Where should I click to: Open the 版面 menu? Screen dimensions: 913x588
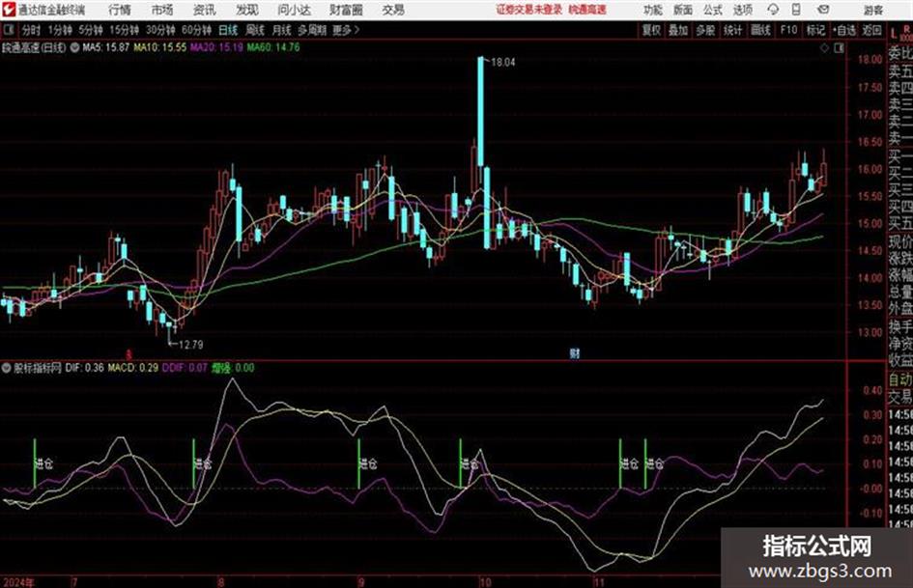[x=682, y=10]
